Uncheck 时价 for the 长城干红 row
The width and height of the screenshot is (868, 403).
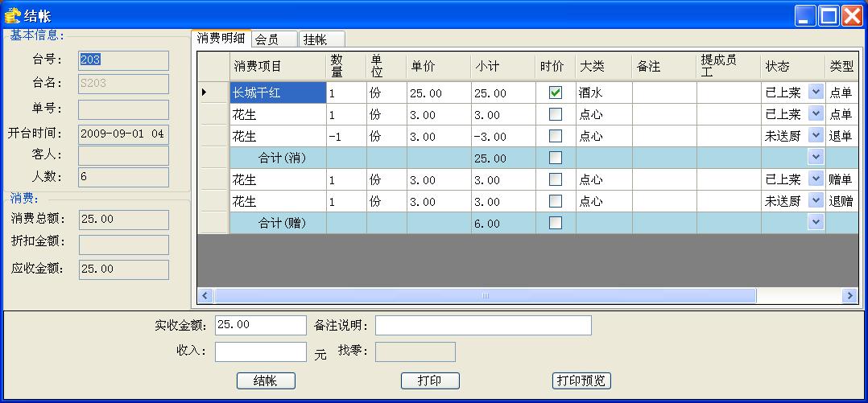click(x=555, y=93)
